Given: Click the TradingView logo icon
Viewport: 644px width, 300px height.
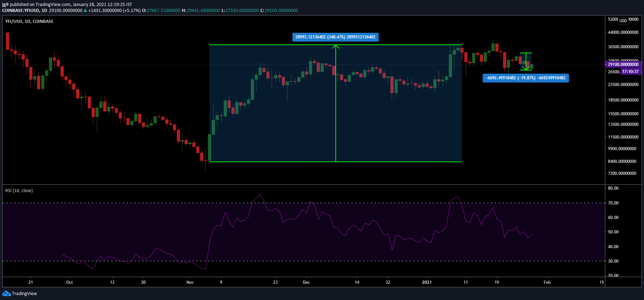Looking at the screenshot, I should pos(6,293).
